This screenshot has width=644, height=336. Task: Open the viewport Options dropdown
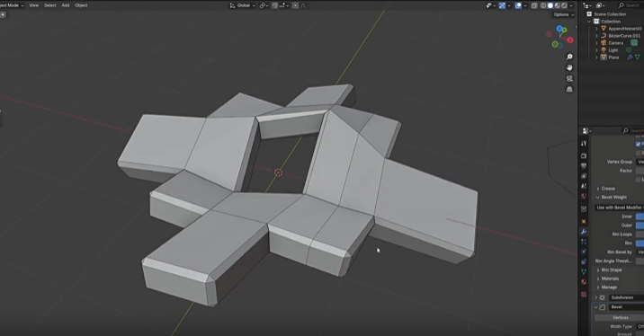coord(563,14)
